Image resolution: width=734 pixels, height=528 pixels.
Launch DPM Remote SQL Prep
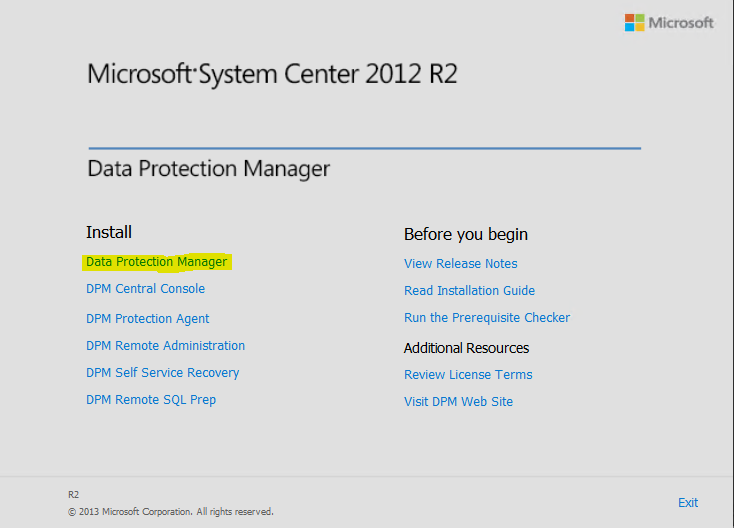(x=151, y=400)
